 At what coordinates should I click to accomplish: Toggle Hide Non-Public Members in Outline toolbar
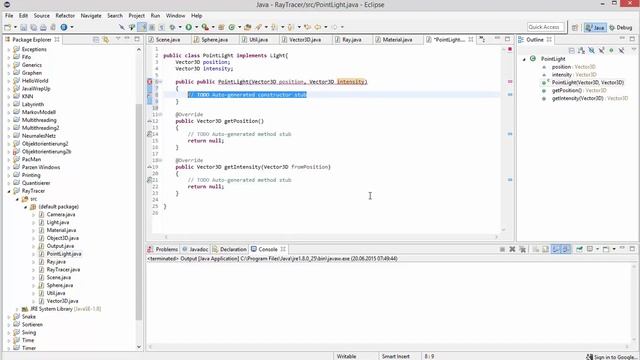[x=611, y=51]
